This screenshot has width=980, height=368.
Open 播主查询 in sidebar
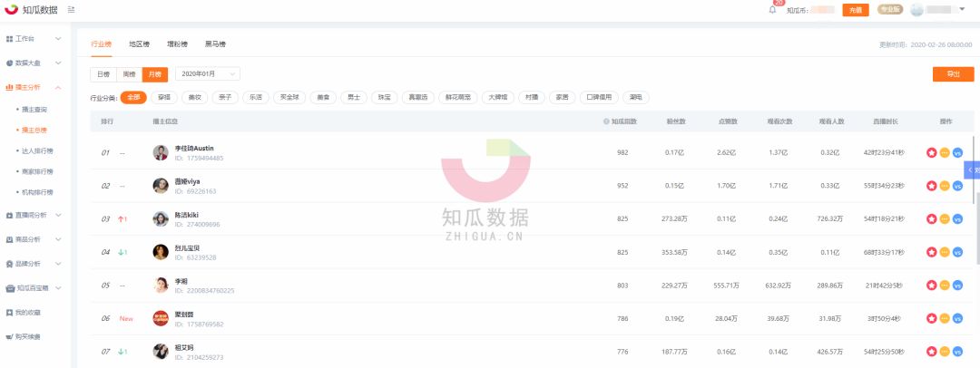[x=34, y=110]
